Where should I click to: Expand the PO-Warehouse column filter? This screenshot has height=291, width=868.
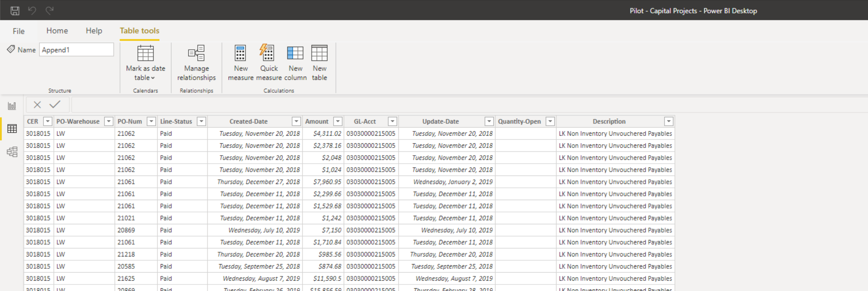pyautogui.click(x=109, y=122)
